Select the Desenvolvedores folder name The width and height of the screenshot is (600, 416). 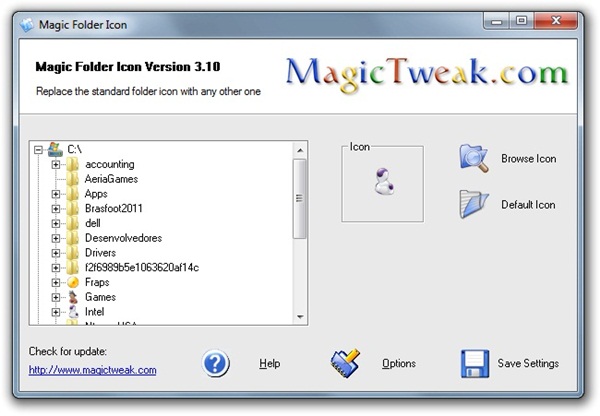coord(123,238)
